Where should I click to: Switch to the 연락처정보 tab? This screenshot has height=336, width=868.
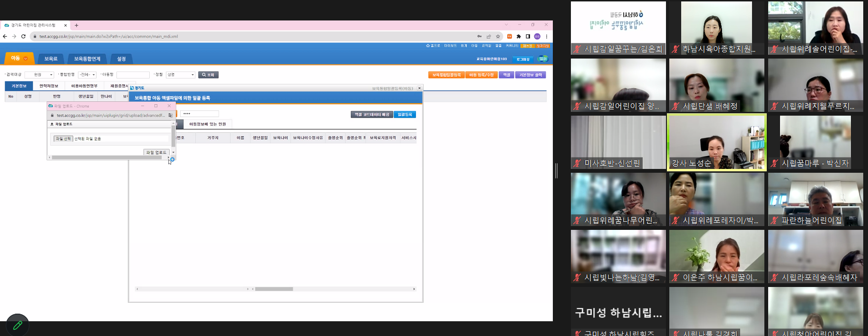click(48, 86)
